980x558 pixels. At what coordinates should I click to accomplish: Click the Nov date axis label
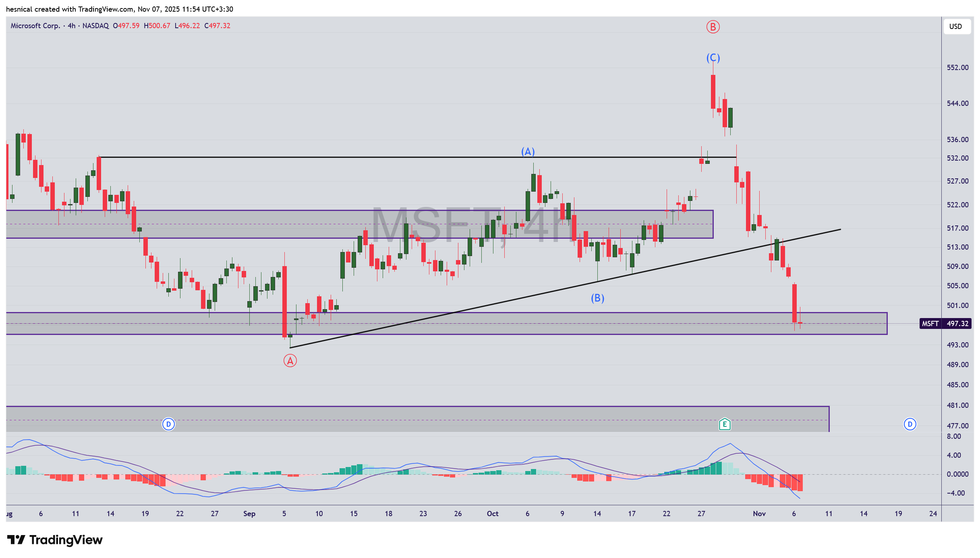(x=759, y=514)
